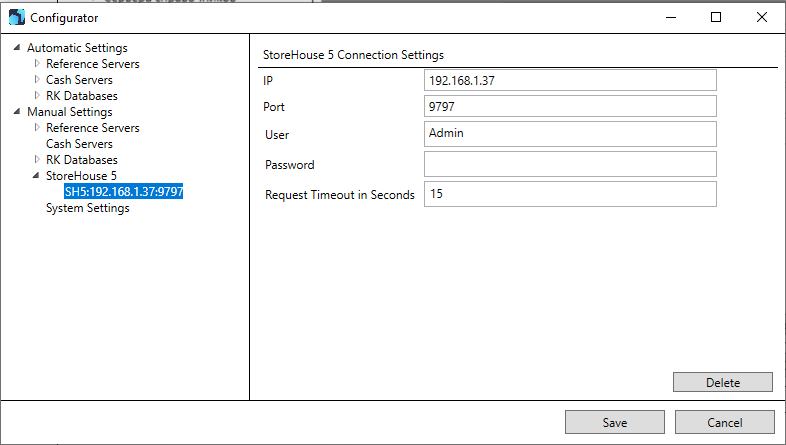Click the IP address input field
The image size is (786, 445).
coord(570,80)
